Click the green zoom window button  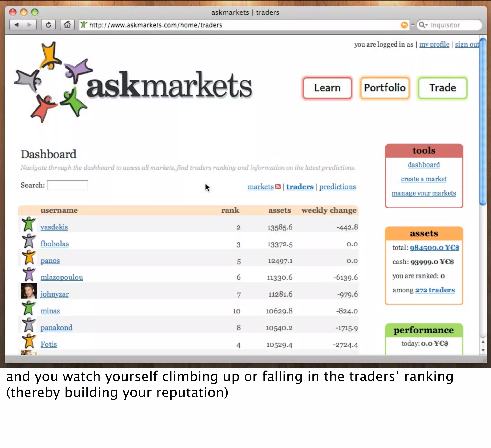35,12
